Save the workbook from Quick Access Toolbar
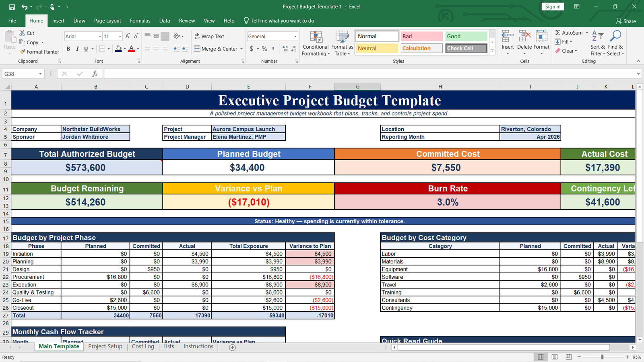 tap(12, 7)
